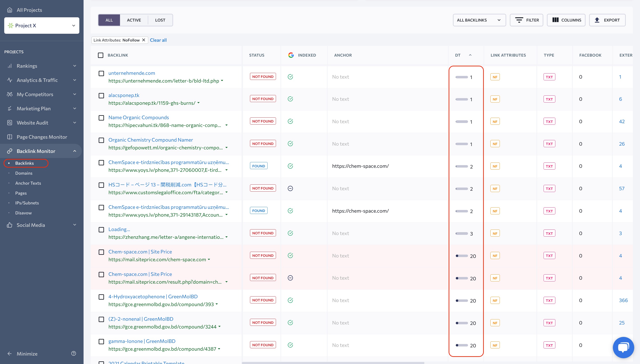Collapse the Backlink Monitor chevron
Viewport: 640px width, 364px height.
click(75, 151)
